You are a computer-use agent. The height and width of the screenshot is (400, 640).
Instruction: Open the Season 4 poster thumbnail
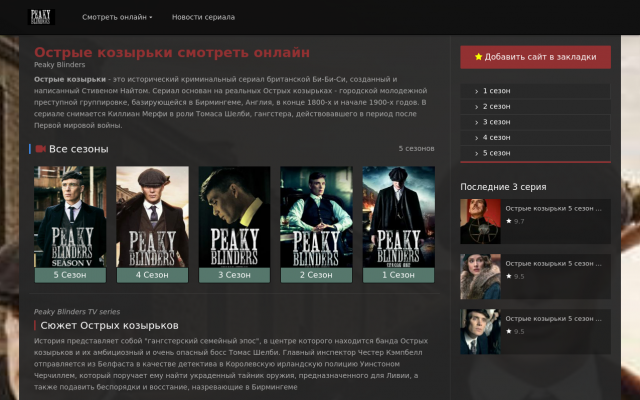pyautogui.click(x=152, y=217)
